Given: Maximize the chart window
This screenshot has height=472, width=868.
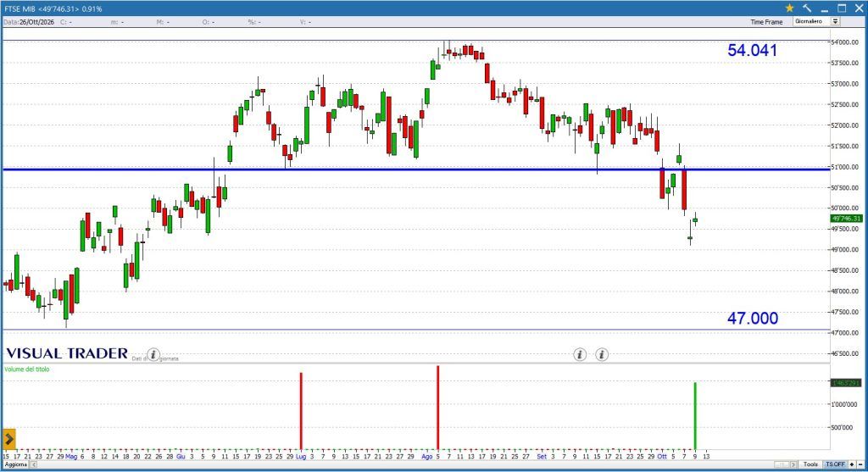Looking at the screenshot, I should (x=842, y=8).
